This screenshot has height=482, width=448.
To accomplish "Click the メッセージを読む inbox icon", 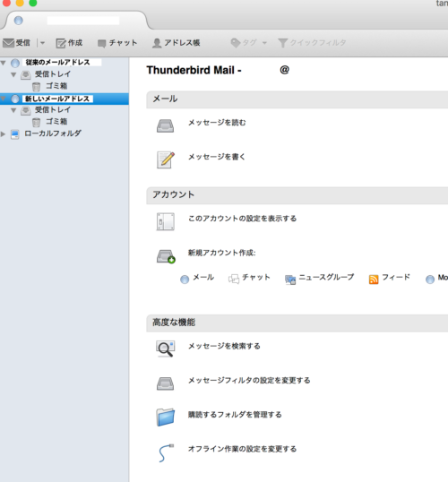I will (166, 125).
